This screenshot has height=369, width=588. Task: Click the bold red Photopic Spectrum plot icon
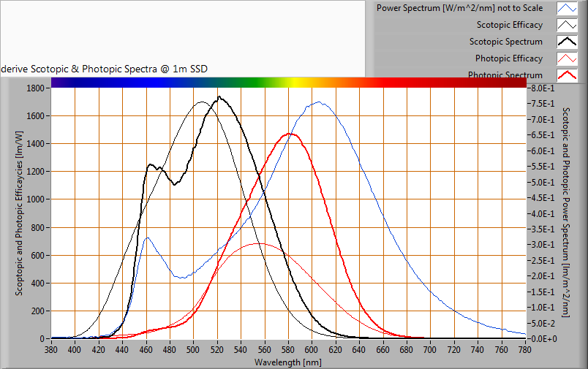click(x=567, y=75)
